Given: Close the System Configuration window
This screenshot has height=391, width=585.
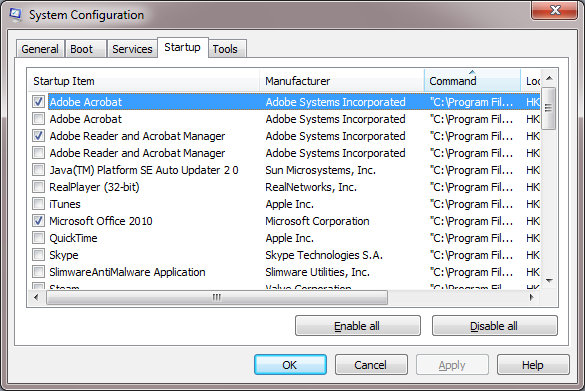Looking at the screenshot, I should click(554, 10).
